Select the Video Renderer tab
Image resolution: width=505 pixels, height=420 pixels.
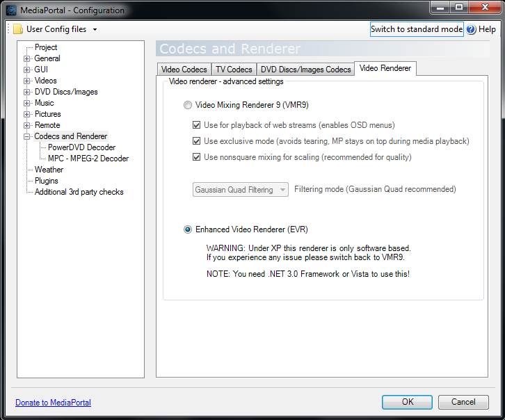pos(385,68)
